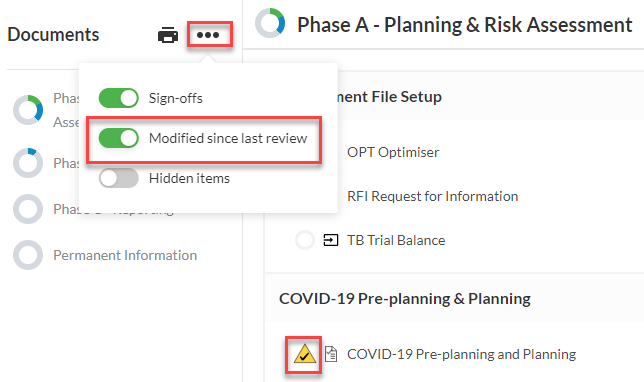Open TB Trial Balance document

pos(396,240)
